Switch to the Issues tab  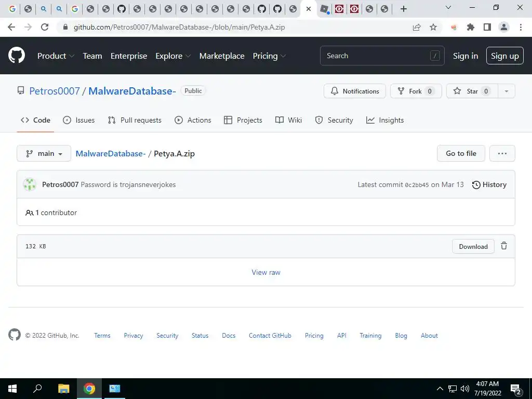[79, 120]
